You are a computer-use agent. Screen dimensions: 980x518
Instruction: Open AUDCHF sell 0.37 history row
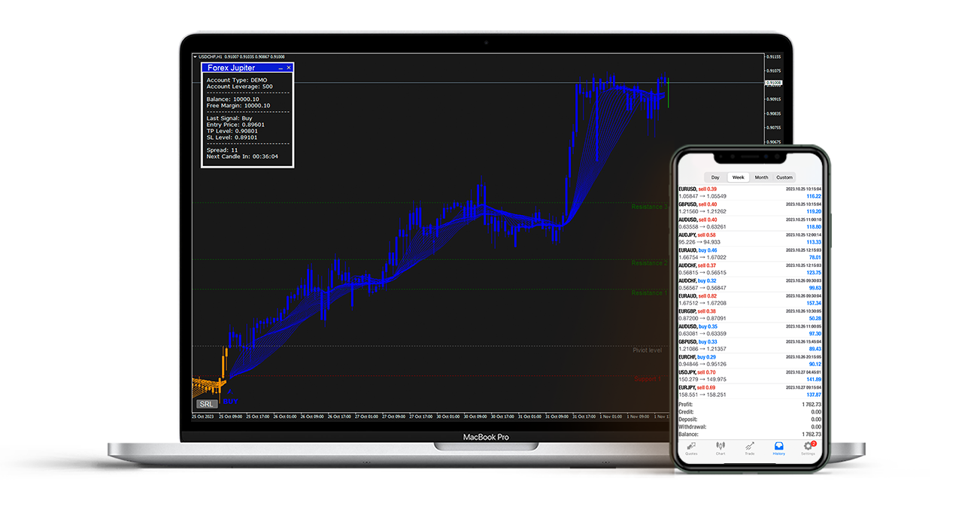pos(750,269)
